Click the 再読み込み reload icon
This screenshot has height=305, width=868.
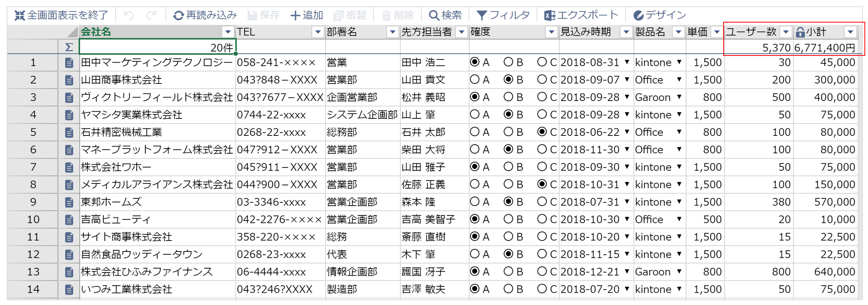(178, 15)
